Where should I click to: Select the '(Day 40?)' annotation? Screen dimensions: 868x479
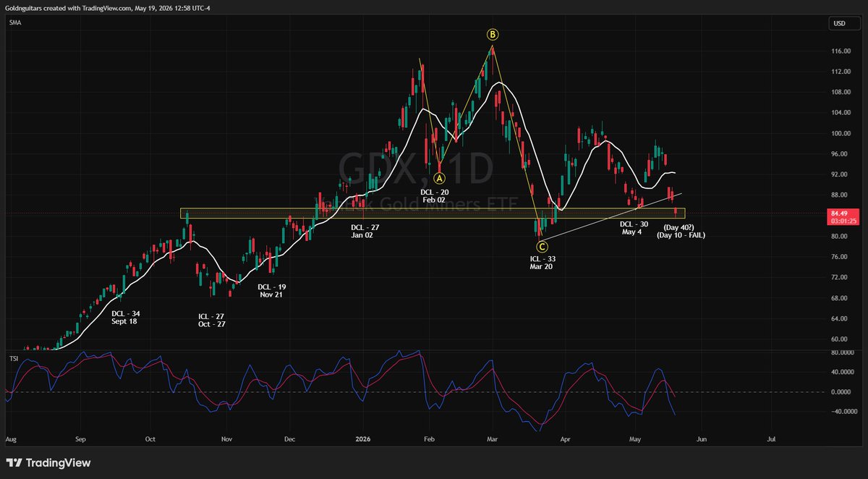[679, 227]
